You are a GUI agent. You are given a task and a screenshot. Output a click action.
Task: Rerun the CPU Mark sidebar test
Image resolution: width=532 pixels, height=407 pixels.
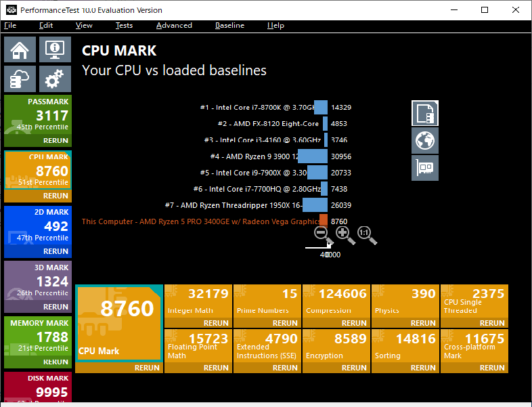56,196
